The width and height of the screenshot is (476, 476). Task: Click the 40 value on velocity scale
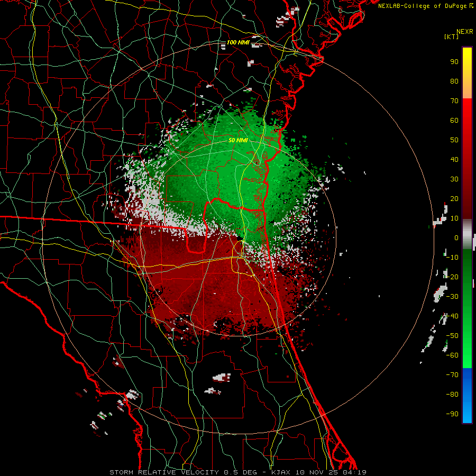(454, 160)
